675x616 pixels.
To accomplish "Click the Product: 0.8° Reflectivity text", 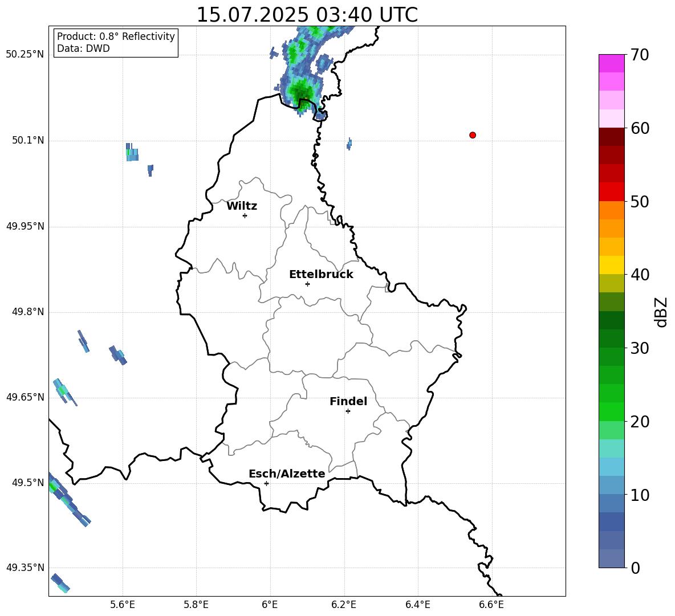I will [x=116, y=36].
